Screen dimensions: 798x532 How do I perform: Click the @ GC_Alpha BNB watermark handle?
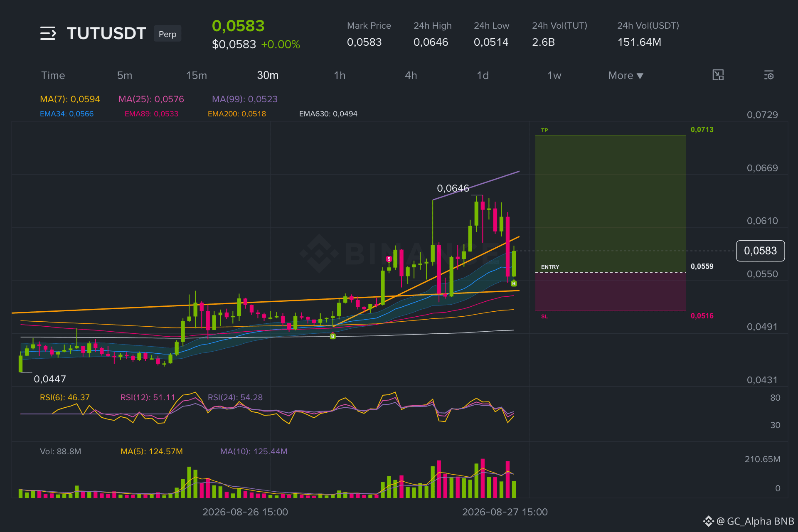pos(755,521)
